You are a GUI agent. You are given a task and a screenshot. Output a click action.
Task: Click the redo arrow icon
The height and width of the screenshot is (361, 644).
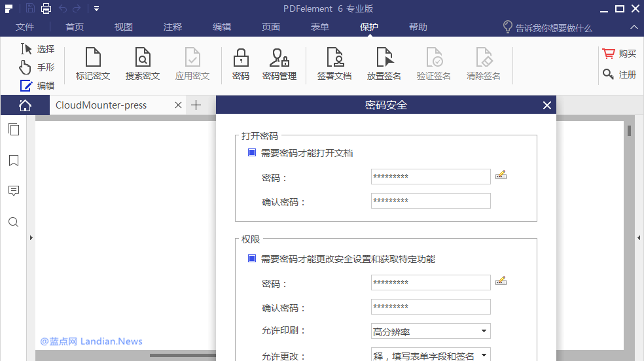coord(77,9)
